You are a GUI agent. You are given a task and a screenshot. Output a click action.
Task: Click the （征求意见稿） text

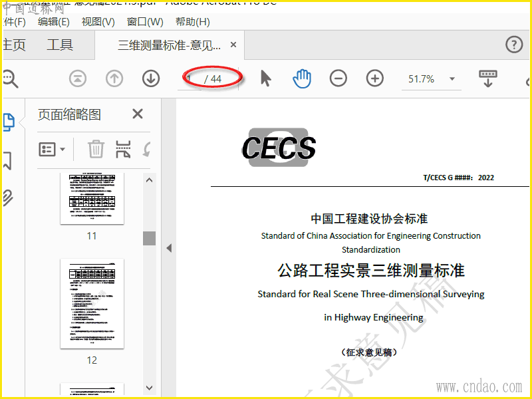point(369,352)
